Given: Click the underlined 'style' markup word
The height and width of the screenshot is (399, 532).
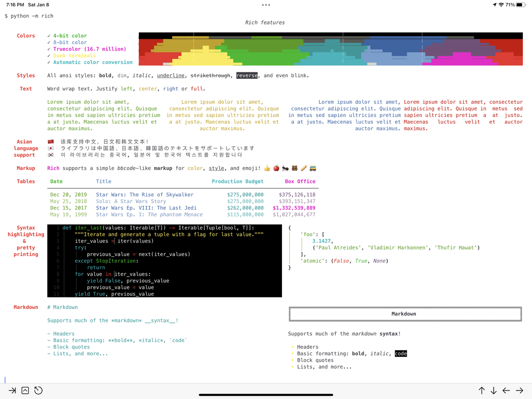Looking at the screenshot, I should (217, 168).
